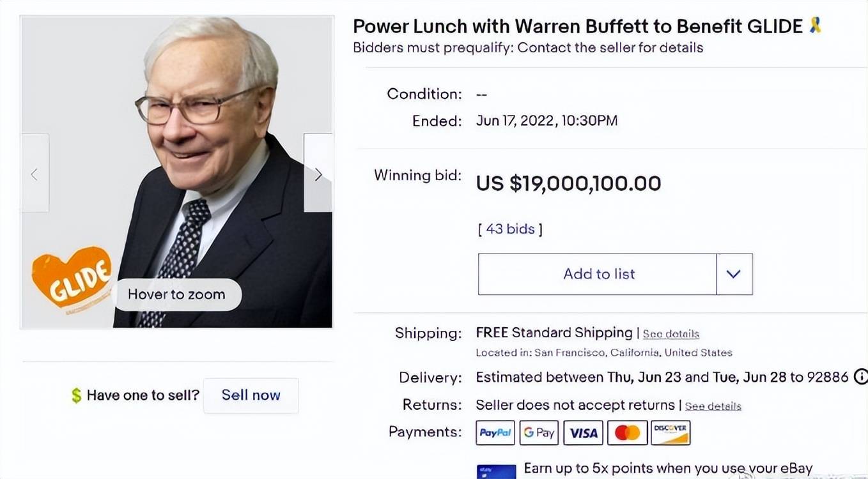Viewport: 868px width, 479px height.
Task: Click the charity ribbon icon beside title
Action: point(815,26)
